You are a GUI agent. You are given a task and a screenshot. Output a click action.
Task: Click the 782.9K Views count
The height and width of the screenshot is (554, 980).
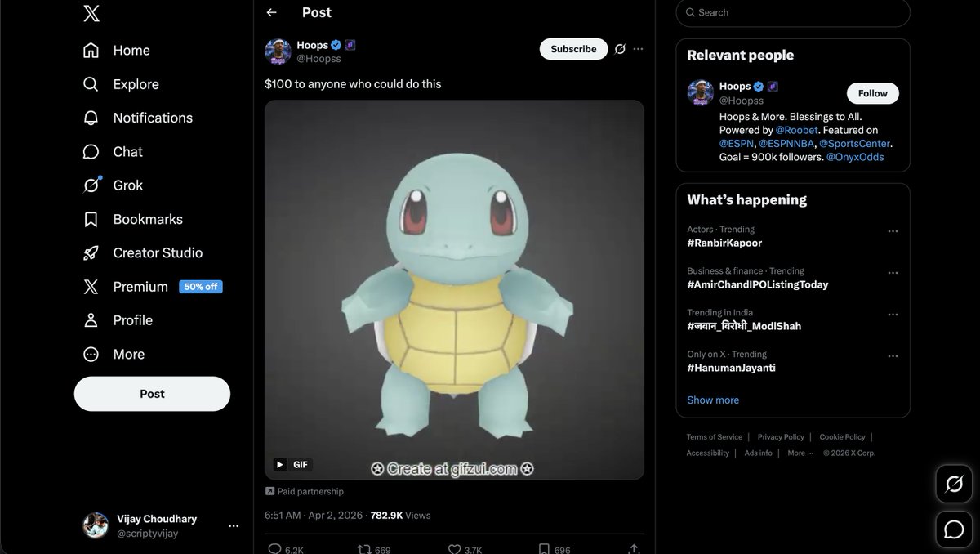pyautogui.click(x=400, y=516)
